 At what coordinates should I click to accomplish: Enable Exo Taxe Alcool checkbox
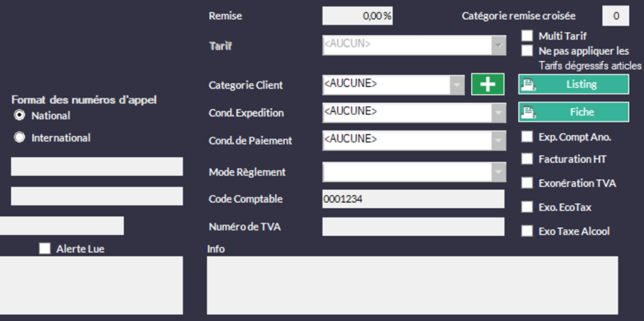click(x=527, y=231)
